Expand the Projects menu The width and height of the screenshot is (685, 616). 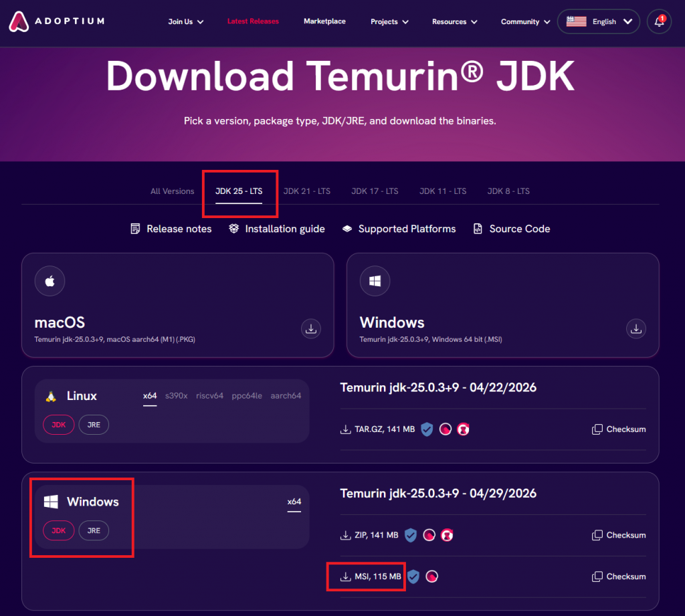pyautogui.click(x=389, y=21)
